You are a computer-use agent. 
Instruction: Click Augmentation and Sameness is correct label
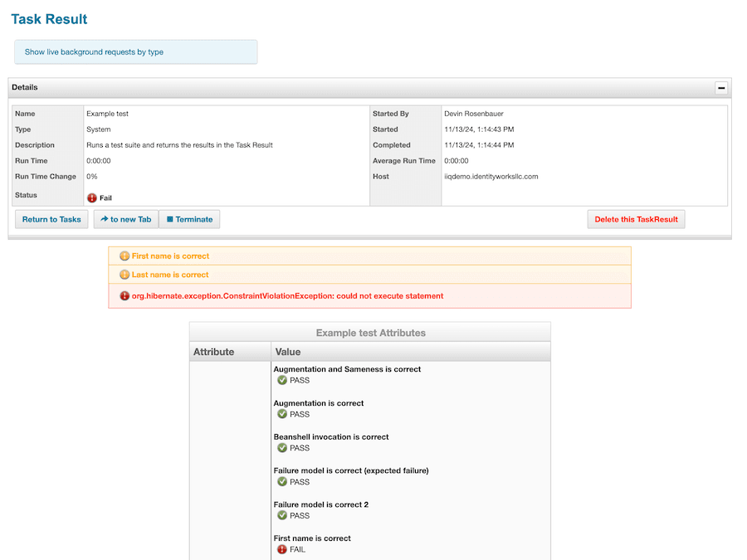(347, 369)
